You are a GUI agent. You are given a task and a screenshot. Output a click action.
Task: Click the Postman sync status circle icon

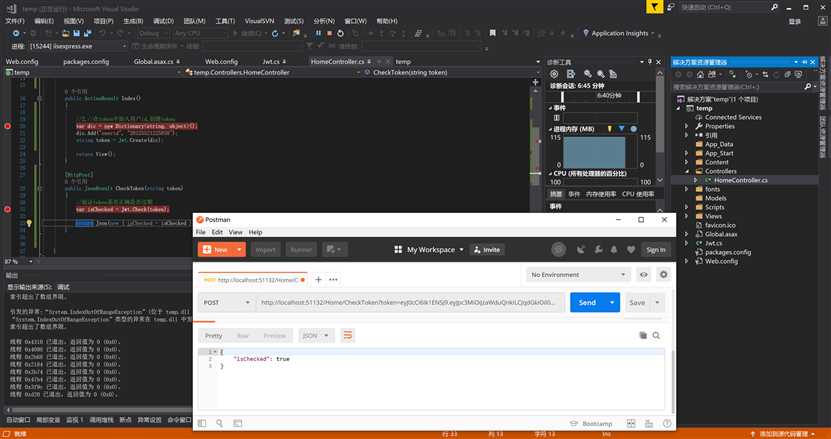tap(558, 249)
